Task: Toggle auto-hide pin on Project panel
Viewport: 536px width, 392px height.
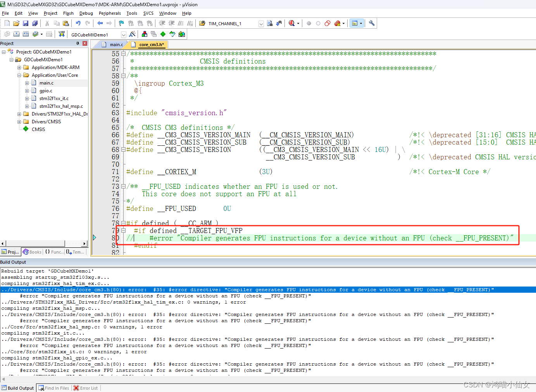Action: 78,43
